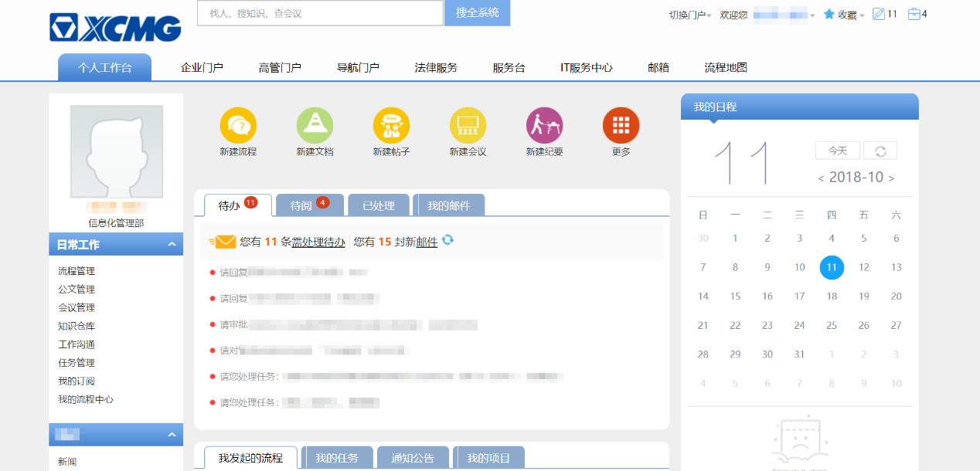Open the 法律服务 menu
The width and height of the screenshot is (980, 471).
(436, 68)
